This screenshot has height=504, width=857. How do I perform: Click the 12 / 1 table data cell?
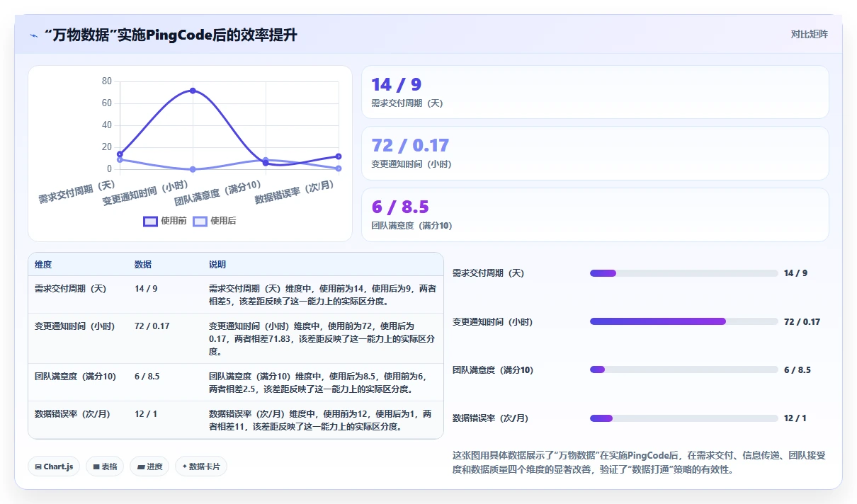point(146,414)
